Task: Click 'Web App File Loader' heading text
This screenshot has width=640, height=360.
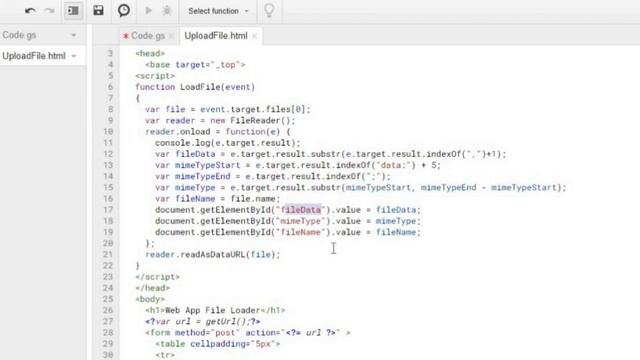Action: 213,310
